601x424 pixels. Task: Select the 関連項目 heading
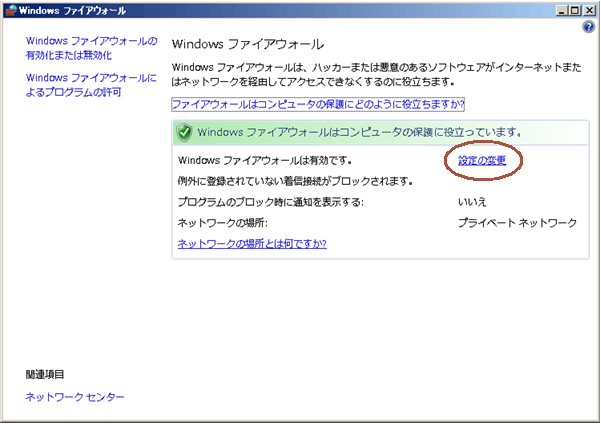click(x=45, y=375)
